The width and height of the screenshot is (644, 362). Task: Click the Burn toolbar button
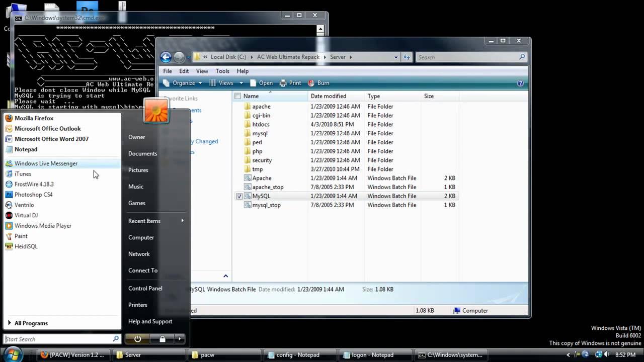point(318,83)
